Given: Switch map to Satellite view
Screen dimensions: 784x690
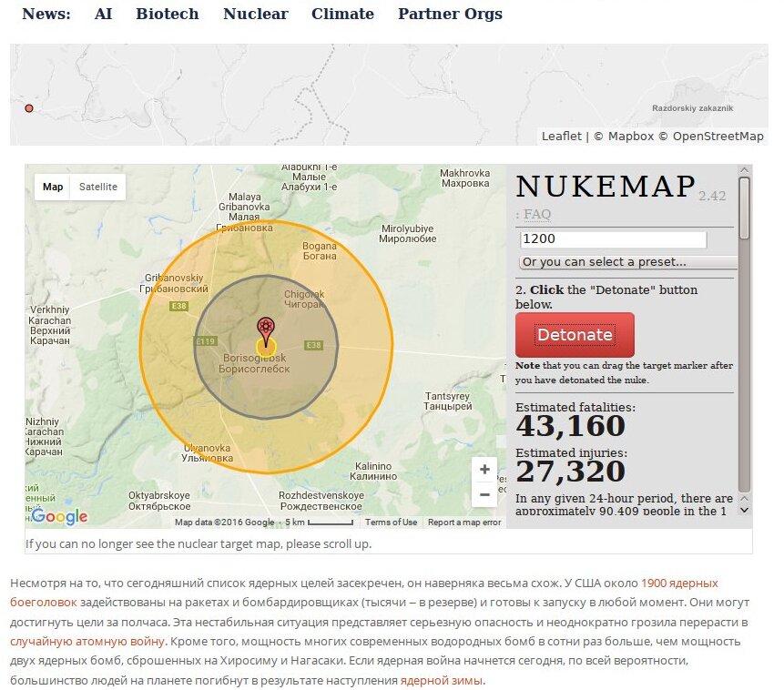Looking at the screenshot, I should (x=98, y=187).
